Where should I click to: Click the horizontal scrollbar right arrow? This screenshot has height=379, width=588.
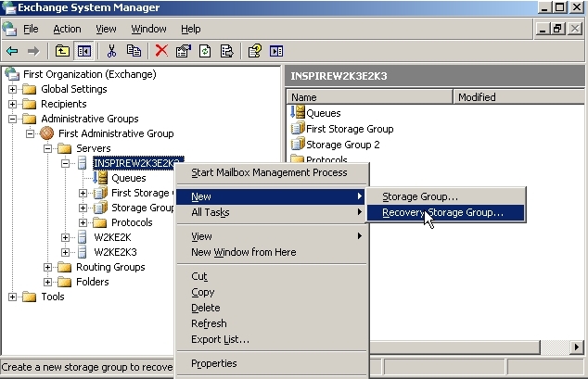[576, 347]
